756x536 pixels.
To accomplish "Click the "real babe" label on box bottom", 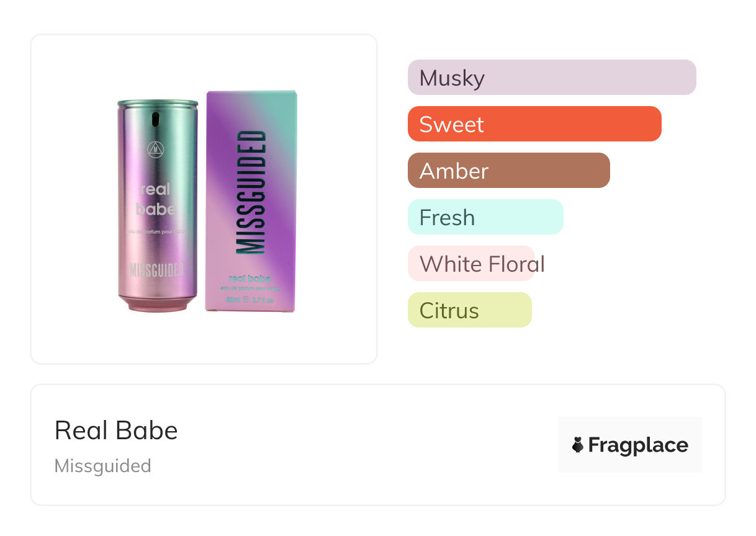I will [x=250, y=279].
